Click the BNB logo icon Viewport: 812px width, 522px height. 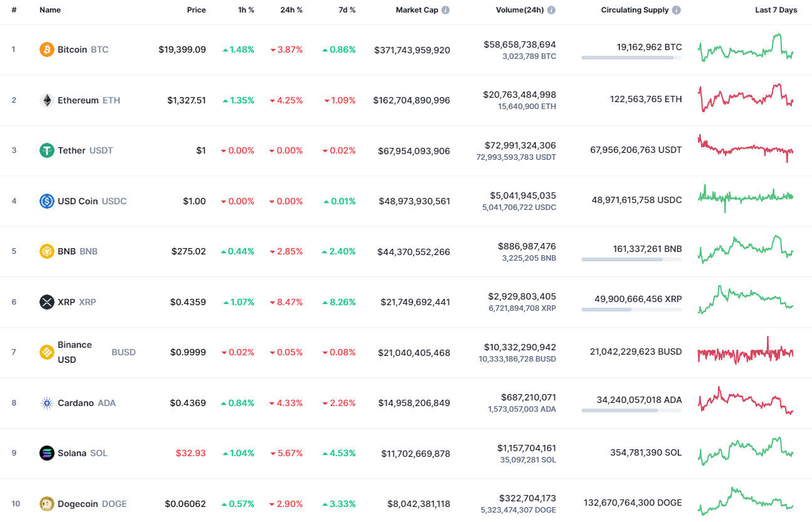47,251
